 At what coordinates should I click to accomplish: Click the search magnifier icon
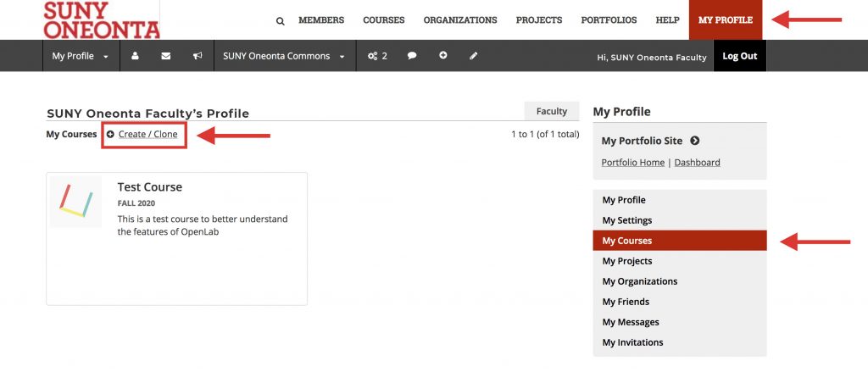pos(280,21)
